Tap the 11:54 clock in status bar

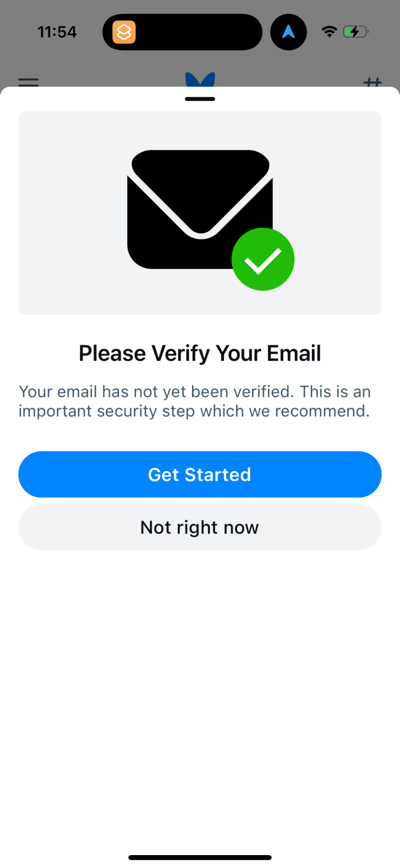point(57,32)
